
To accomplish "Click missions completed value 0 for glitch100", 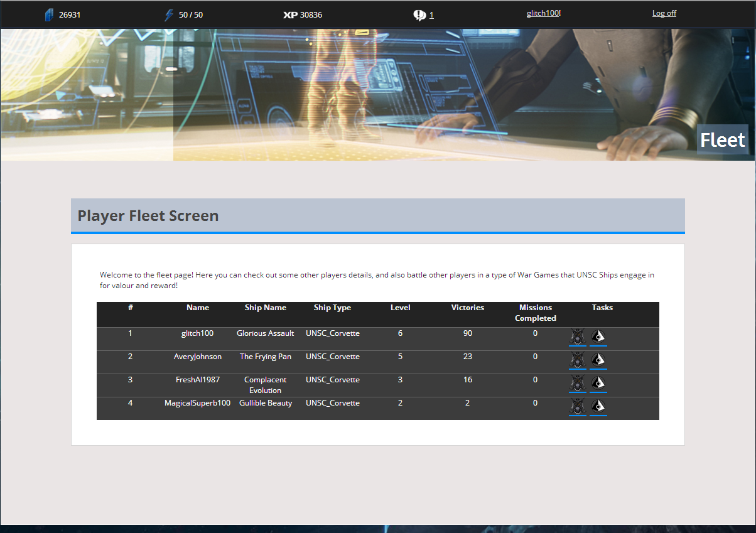I will click(x=536, y=333).
